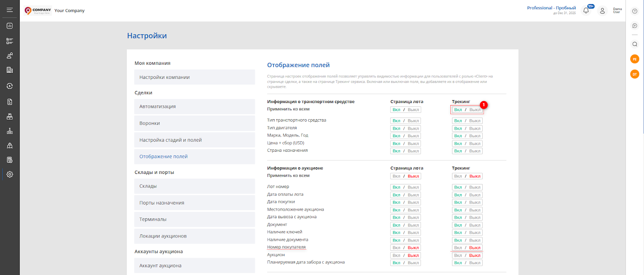
Task: Click Вкл for Аукцион in Трекинг column
Action: coord(458,255)
